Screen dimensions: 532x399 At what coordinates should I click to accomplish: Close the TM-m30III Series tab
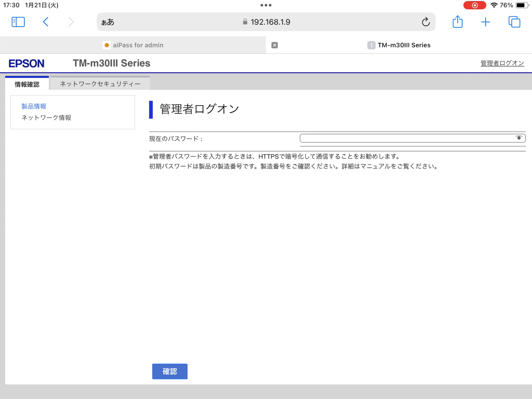[x=274, y=45]
